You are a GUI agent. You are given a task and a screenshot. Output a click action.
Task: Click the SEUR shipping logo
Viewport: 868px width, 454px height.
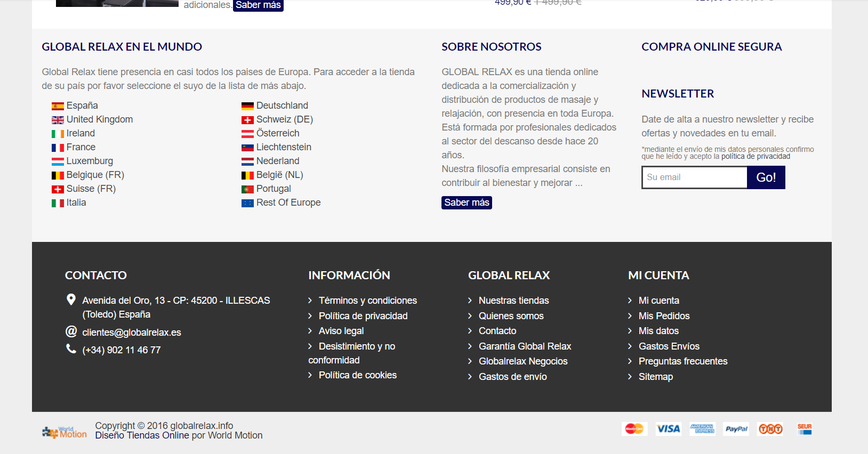pos(805,429)
